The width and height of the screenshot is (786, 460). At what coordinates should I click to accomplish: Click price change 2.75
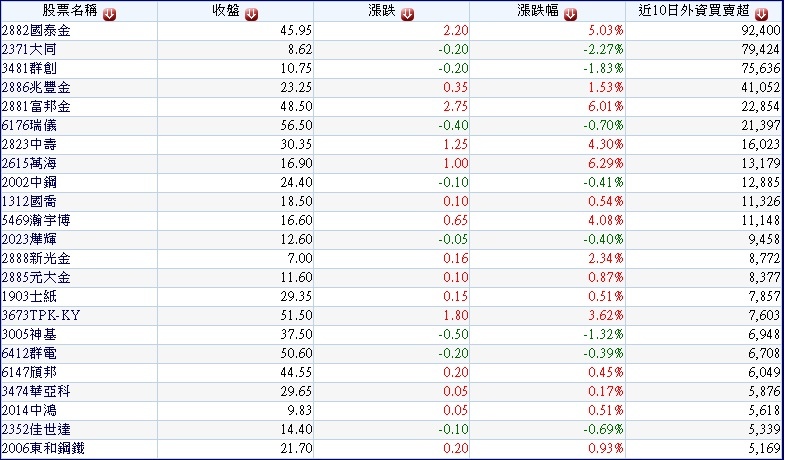(456, 107)
